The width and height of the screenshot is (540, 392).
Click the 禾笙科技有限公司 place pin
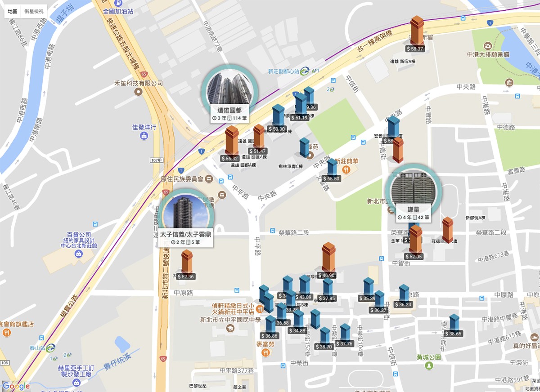138,92
